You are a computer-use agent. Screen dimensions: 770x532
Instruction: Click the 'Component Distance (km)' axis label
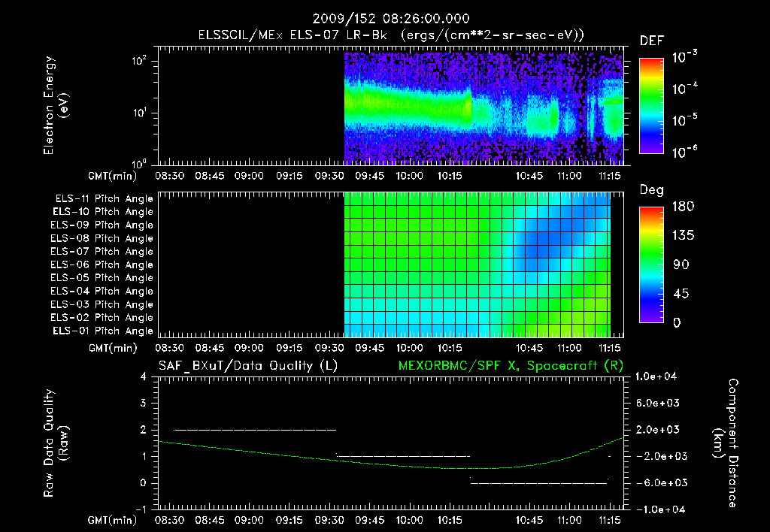click(726, 443)
